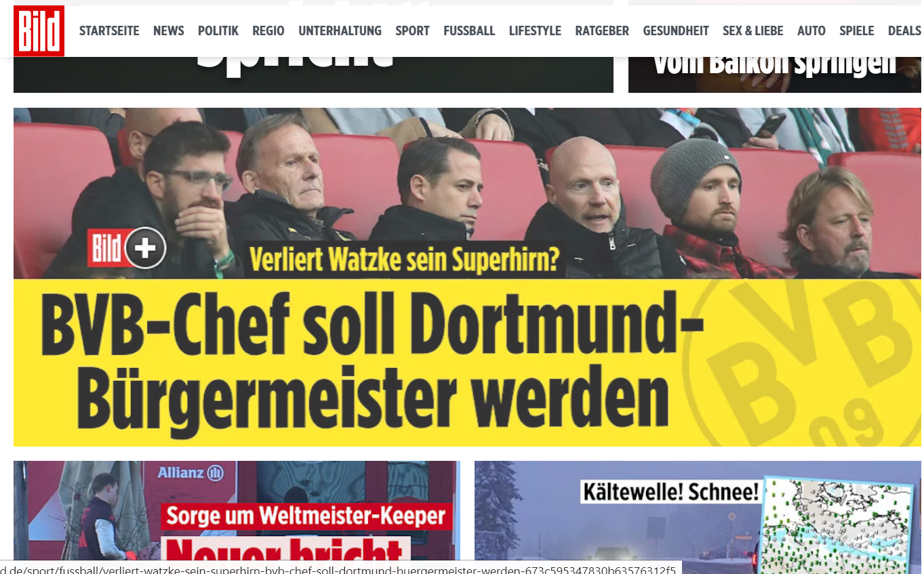Go to the GESUNDHEIT section
The image size is (924, 574).
pyautogui.click(x=676, y=30)
